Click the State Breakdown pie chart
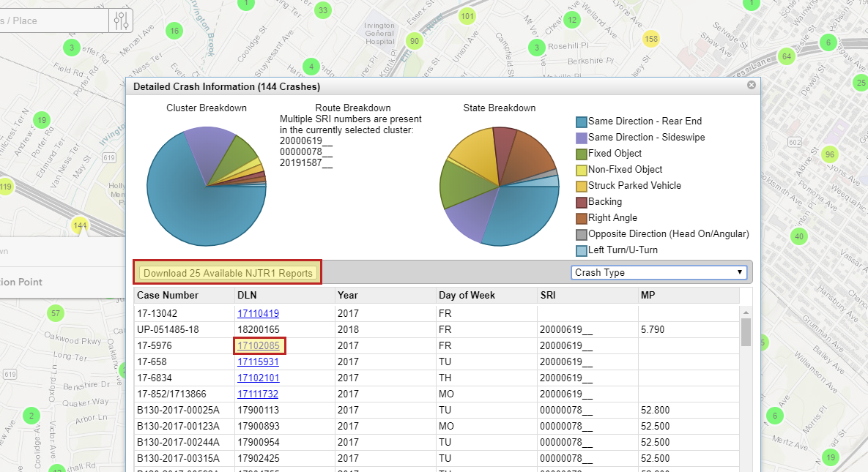The image size is (868, 472). tap(500, 186)
